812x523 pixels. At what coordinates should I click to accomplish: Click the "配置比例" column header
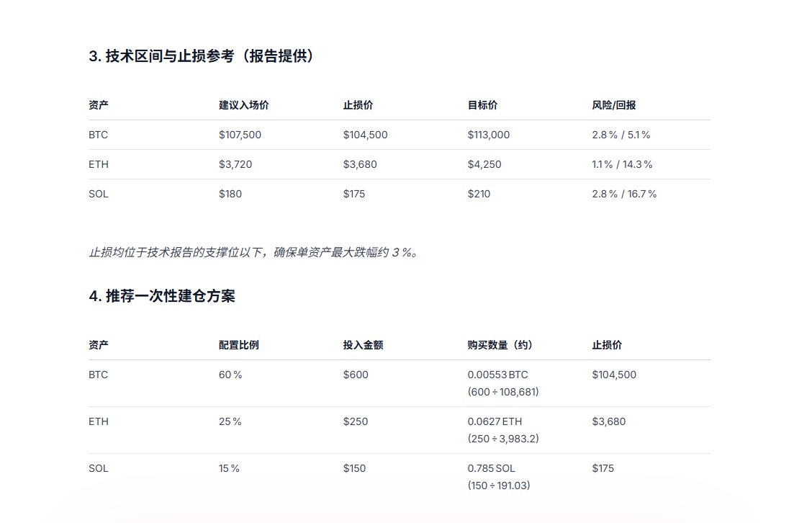coord(239,345)
